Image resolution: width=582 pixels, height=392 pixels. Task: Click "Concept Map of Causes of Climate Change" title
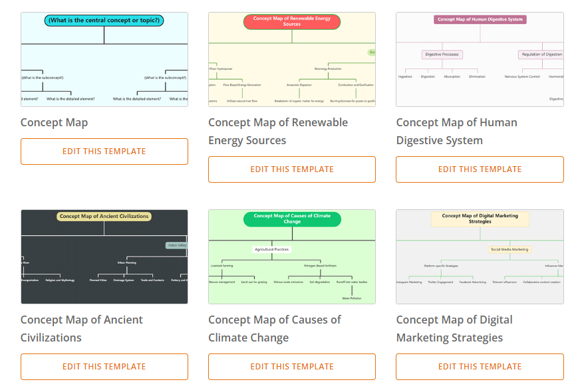point(275,328)
